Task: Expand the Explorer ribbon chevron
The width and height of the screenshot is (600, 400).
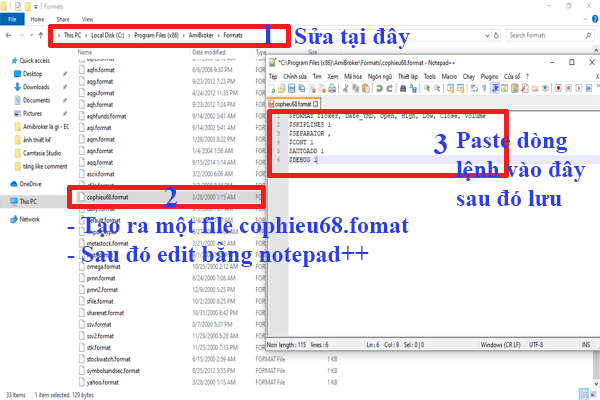Action: coord(585,19)
